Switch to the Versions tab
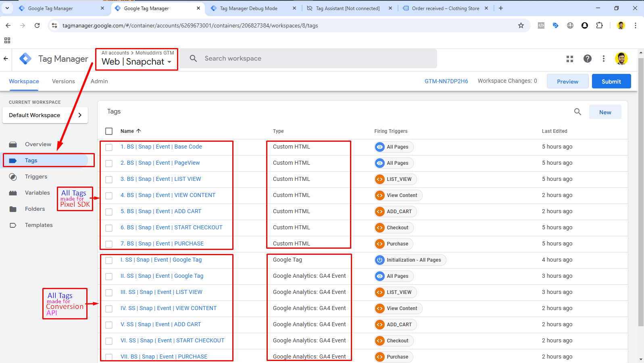644x363 pixels. (x=63, y=82)
